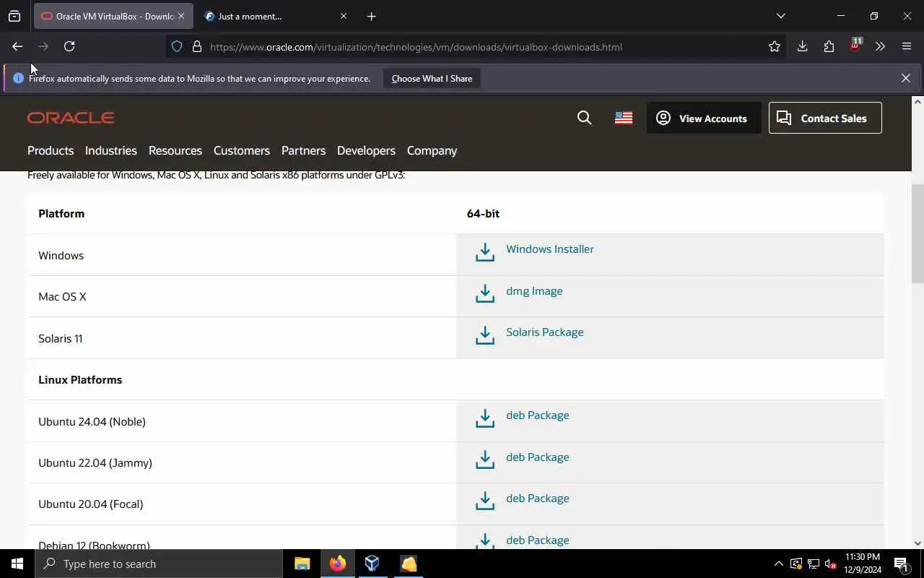The width and height of the screenshot is (924, 578).
Task: Download deb Package for Ubuntu 20.04 (Focal)
Action: click(x=538, y=499)
